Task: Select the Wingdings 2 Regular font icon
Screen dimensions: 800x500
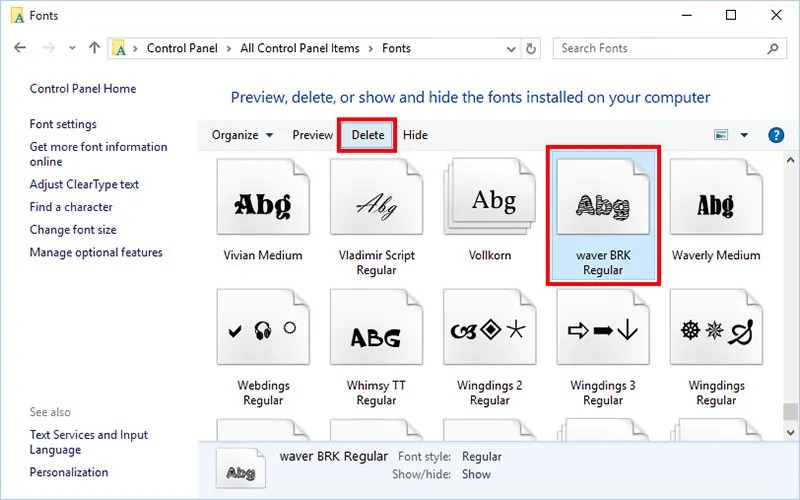Action: coord(490,327)
